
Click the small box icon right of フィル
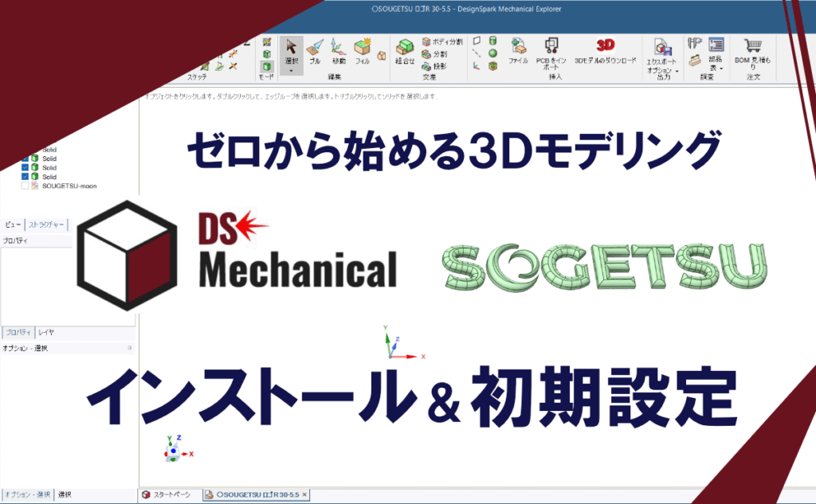point(382,55)
